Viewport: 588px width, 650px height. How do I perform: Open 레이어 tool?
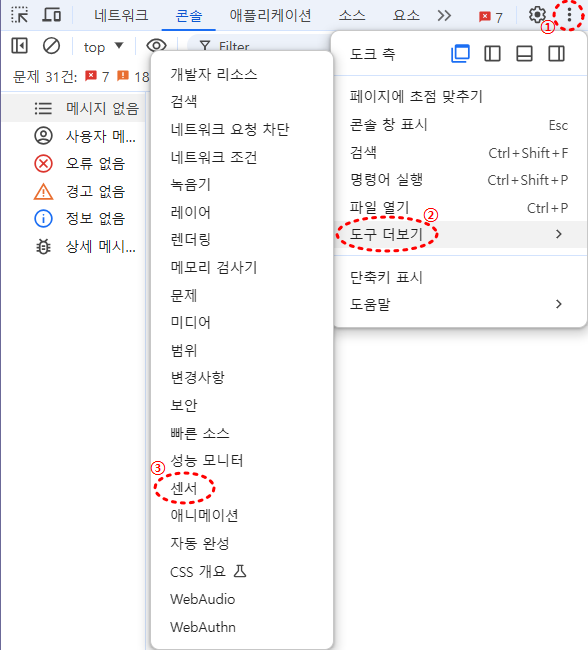pos(242,212)
